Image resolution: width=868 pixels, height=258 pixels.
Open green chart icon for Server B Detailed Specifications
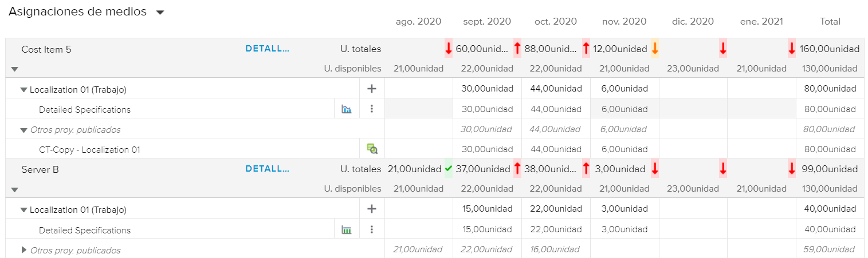tap(347, 230)
